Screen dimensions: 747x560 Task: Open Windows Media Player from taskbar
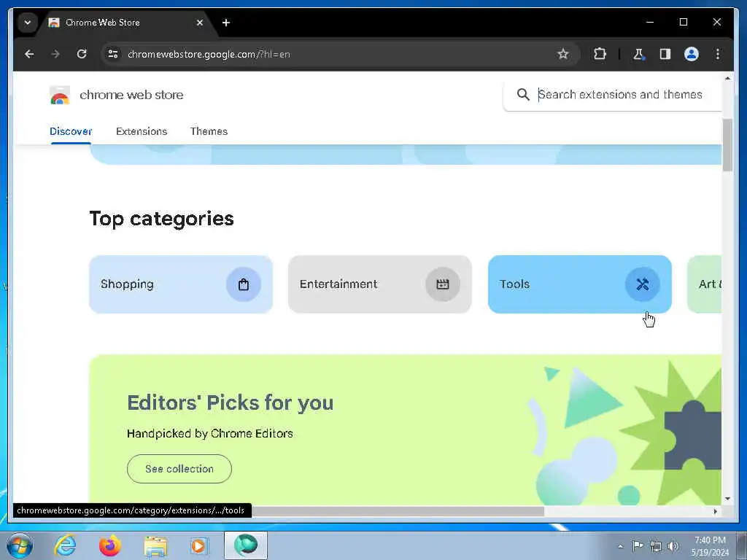199,545
